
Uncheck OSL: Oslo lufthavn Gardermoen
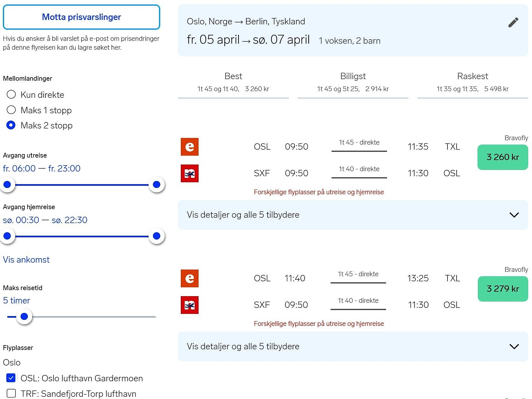click(x=11, y=378)
